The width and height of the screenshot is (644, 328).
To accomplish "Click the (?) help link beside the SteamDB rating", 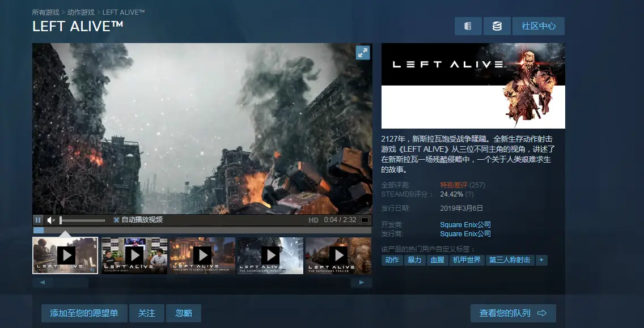I will pyautogui.click(x=469, y=194).
